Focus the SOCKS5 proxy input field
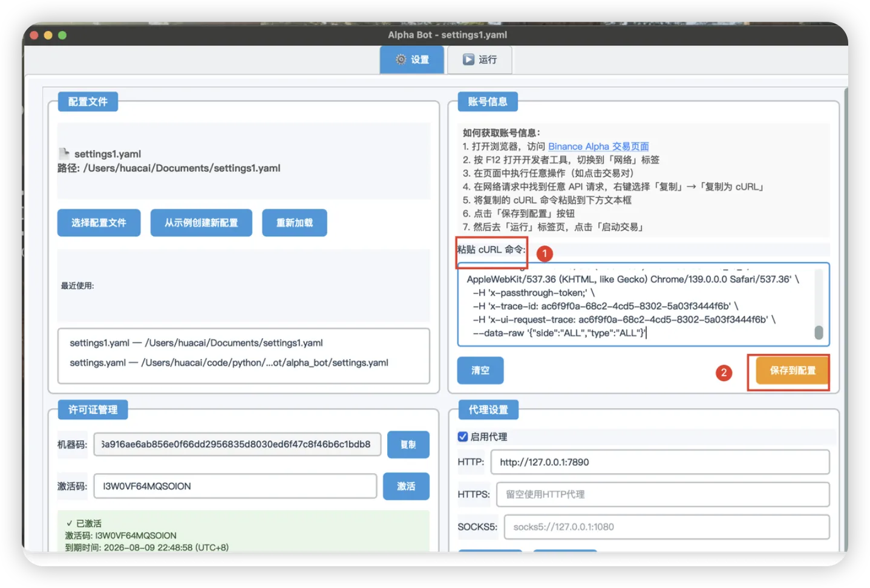 [x=666, y=527]
